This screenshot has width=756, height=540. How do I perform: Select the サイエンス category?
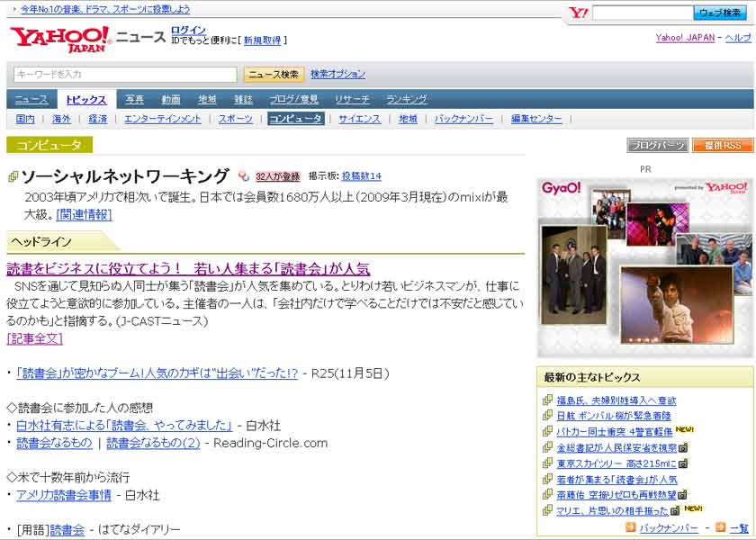click(359, 119)
